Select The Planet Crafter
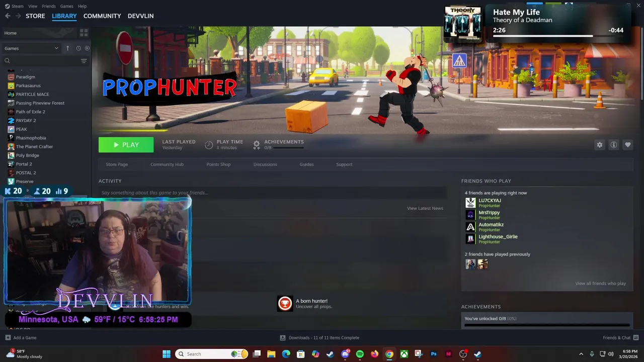Viewport: 644px width, 362px height. pos(34,146)
